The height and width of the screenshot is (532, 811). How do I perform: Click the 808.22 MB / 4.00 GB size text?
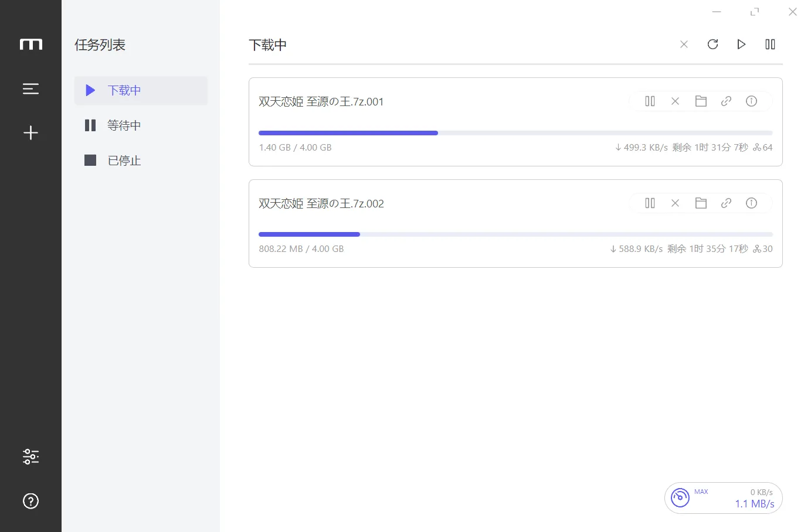(x=301, y=249)
